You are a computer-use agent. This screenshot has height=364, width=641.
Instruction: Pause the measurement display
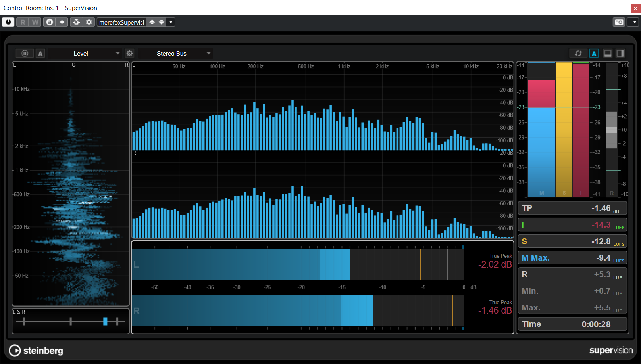coord(25,54)
